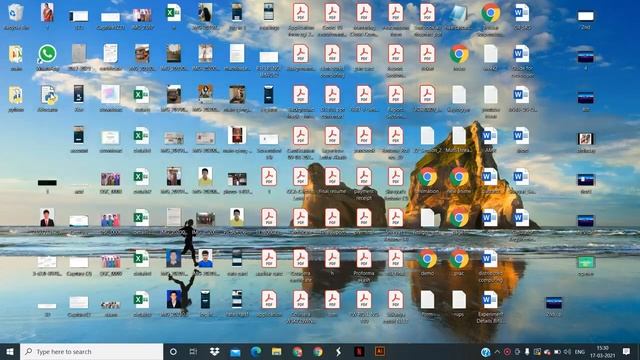Select photo thumbnail of man in red tie
The width and height of the screenshot is (640, 360).
[x=47, y=217]
